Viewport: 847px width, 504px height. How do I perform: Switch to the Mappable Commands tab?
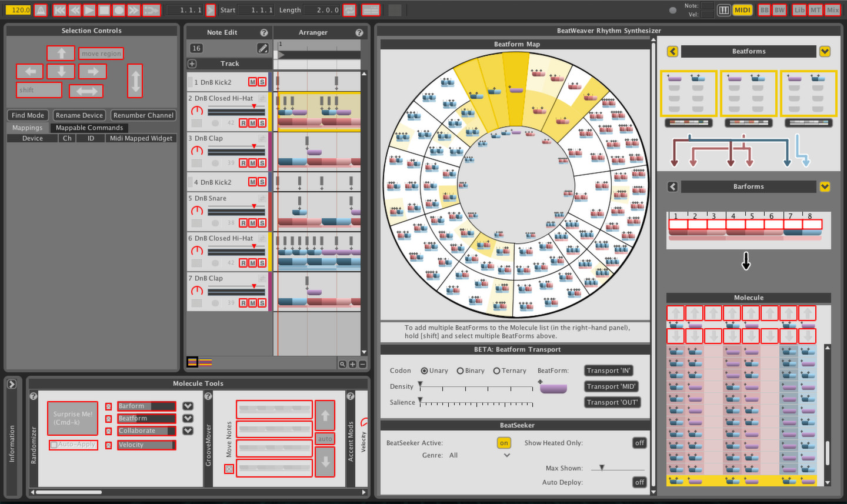(89, 128)
